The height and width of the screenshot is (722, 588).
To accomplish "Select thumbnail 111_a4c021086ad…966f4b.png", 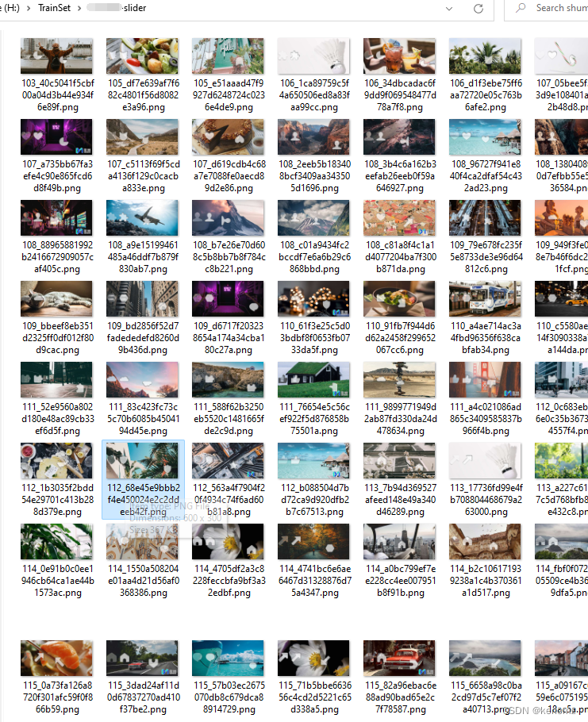I will point(486,380).
